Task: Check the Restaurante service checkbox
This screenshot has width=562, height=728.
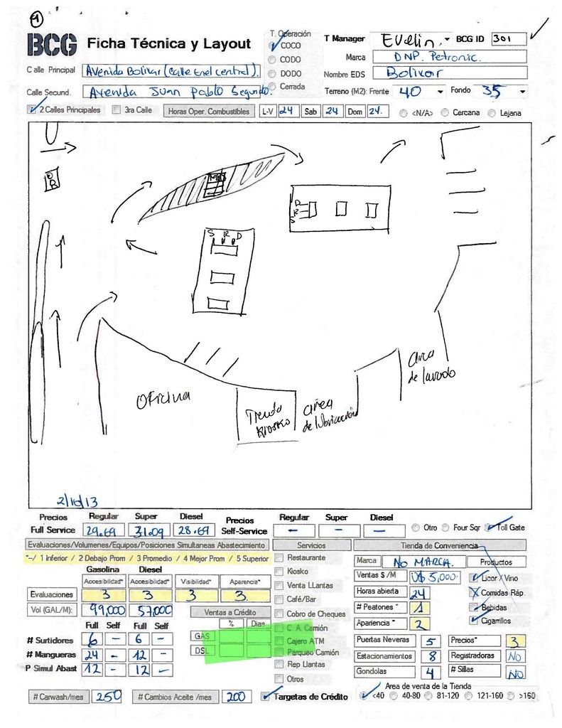Action: coord(279,557)
